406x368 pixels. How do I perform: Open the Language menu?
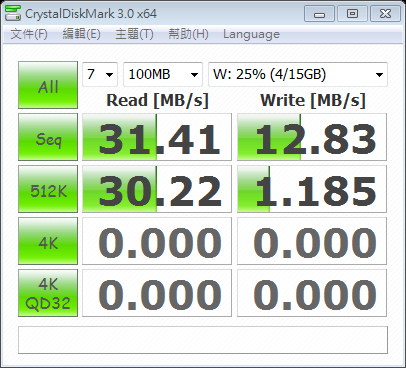pyautogui.click(x=251, y=34)
